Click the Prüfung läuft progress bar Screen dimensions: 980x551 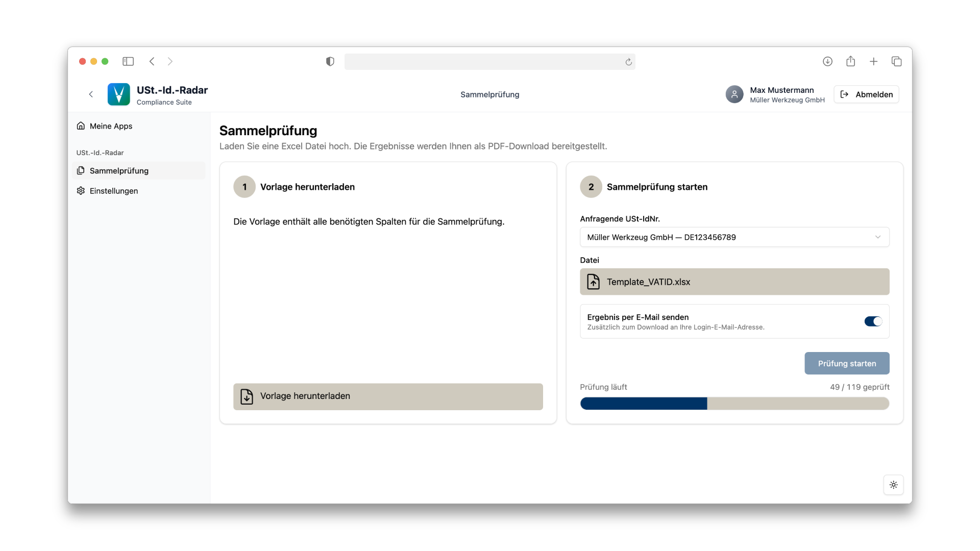734,404
